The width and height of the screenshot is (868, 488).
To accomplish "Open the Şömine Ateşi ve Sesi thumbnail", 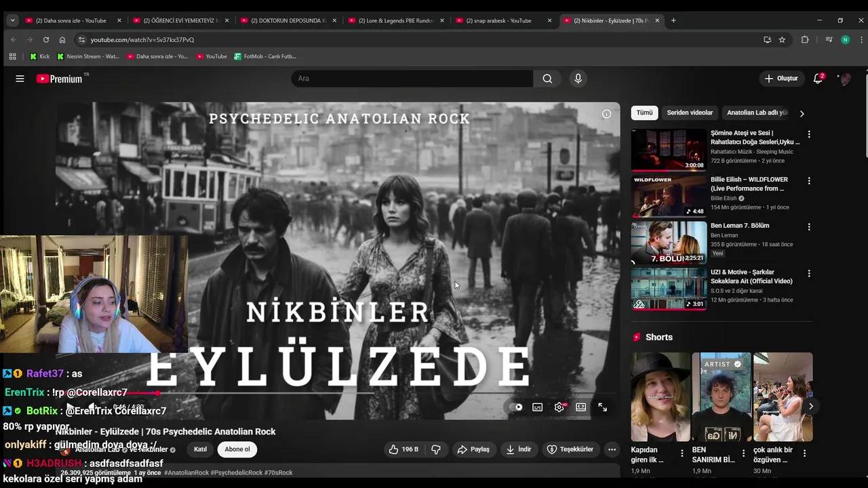I will [x=669, y=150].
